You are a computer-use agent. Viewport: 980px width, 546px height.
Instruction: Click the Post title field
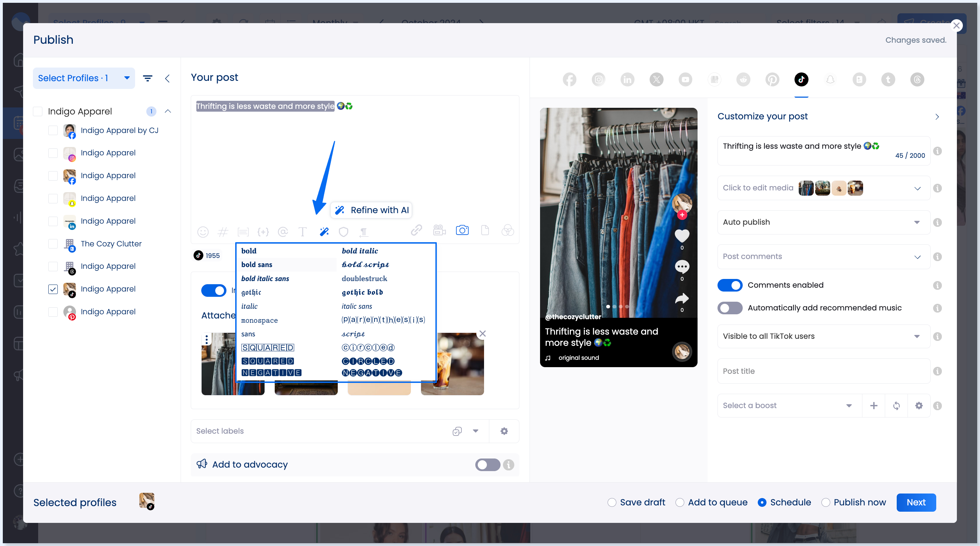(x=824, y=371)
